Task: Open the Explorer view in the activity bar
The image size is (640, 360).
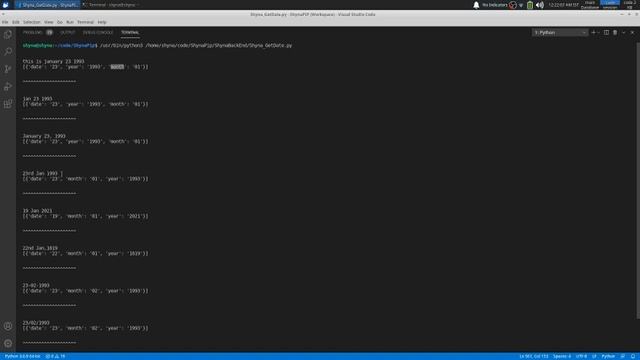Action: (x=8, y=35)
